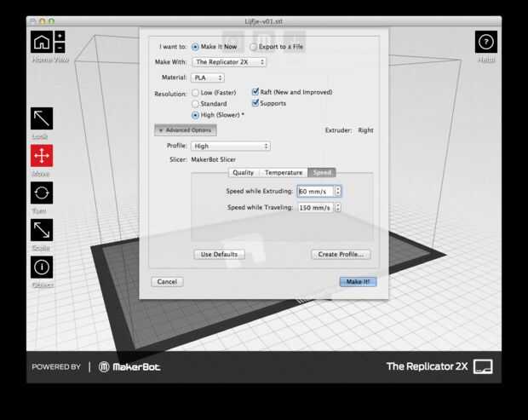528x420 pixels.
Task: Select Standard resolution
Action: (x=195, y=104)
